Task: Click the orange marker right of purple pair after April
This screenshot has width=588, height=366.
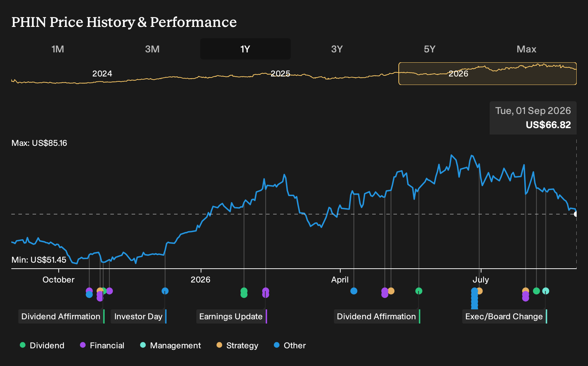Action: tap(391, 291)
